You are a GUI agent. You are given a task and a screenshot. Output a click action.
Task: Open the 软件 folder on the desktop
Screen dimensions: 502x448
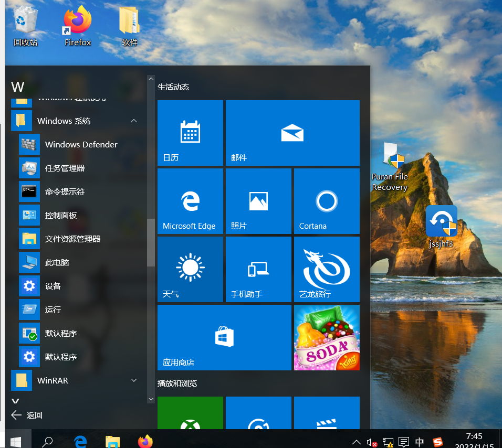click(x=129, y=27)
